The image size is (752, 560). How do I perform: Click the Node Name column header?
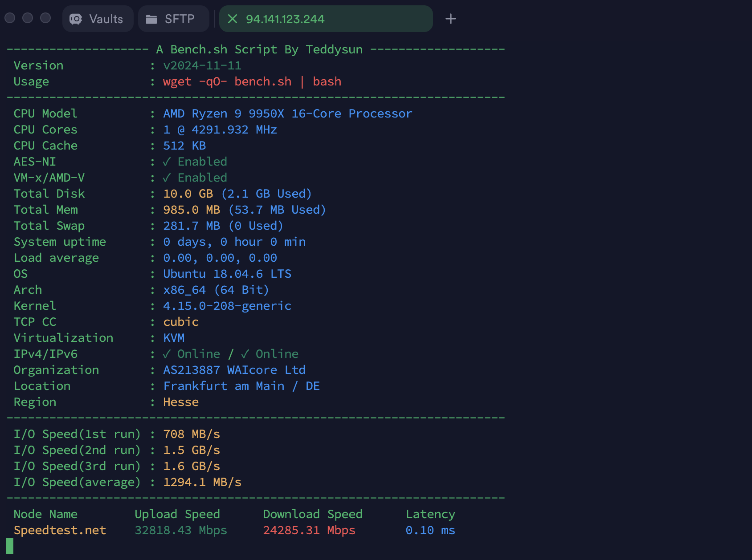click(x=45, y=514)
